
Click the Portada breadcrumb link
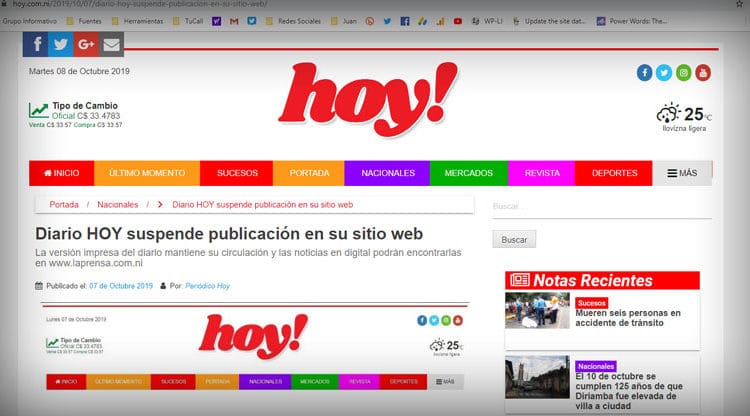coord(64,205)
